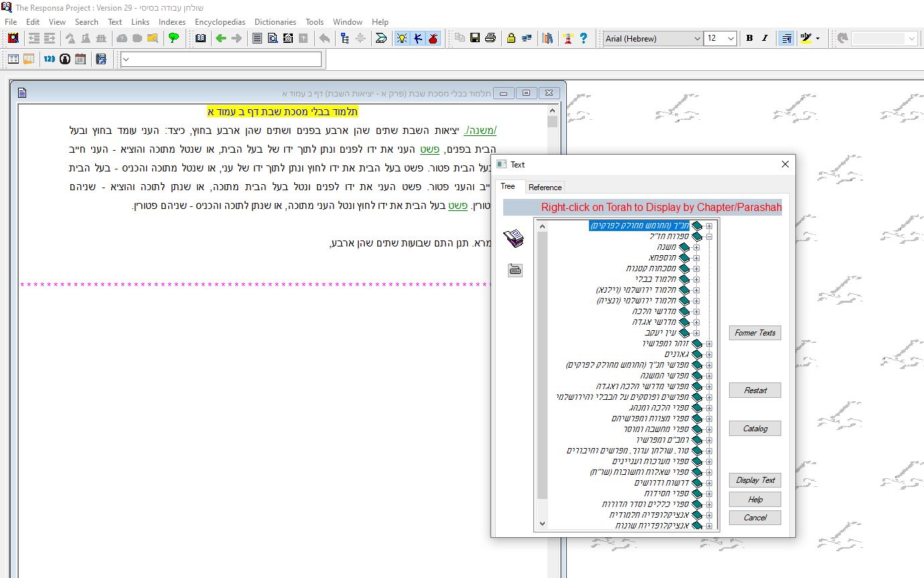
Task: Click the printer icon in the toolbar
Action: (490, 38)
